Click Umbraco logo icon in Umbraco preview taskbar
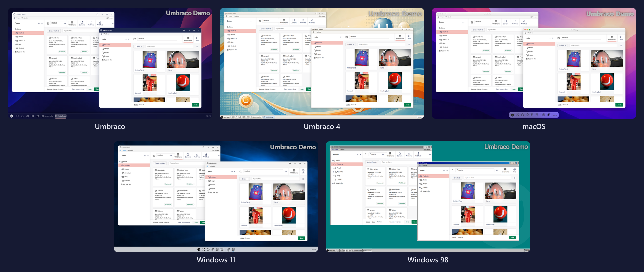Image resolution: width=644 pixels, height=272 pixels. click(11, 116)
